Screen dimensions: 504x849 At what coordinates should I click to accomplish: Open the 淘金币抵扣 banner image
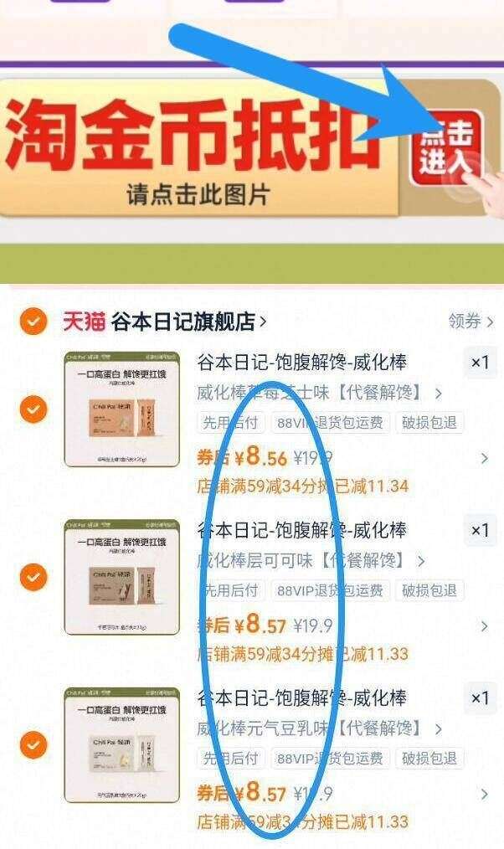(x=250, y=147)
